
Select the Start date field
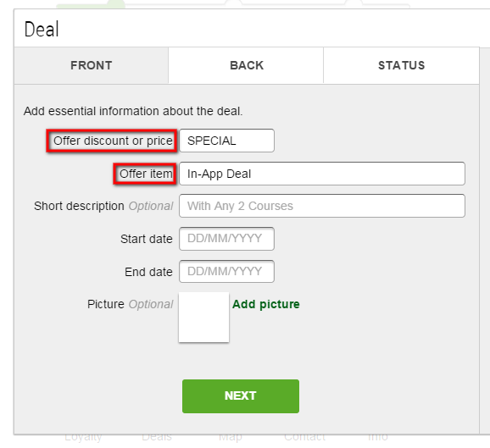226,239
